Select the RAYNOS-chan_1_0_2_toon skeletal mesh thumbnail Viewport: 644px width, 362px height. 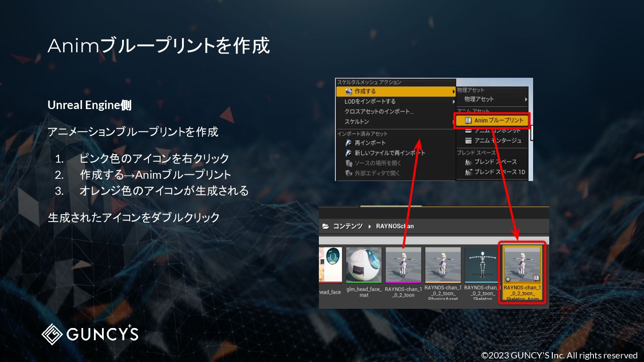(x=403, y=265)
